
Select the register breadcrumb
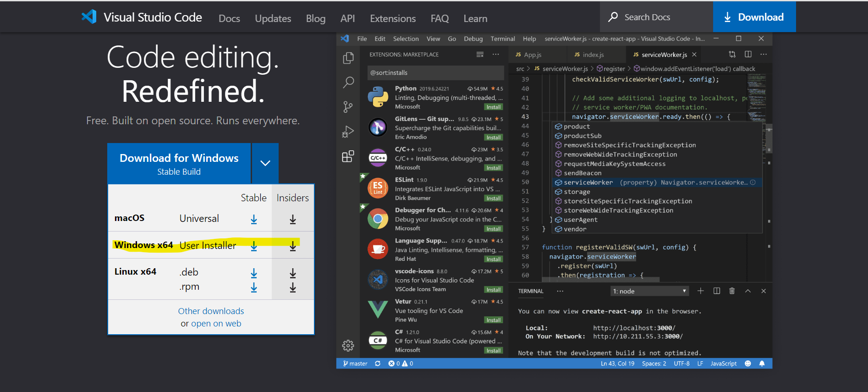point(611,69)
